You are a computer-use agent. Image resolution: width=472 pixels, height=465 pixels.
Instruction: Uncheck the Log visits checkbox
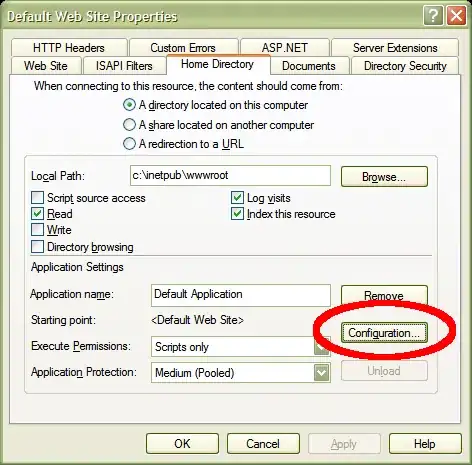[237, 198]
